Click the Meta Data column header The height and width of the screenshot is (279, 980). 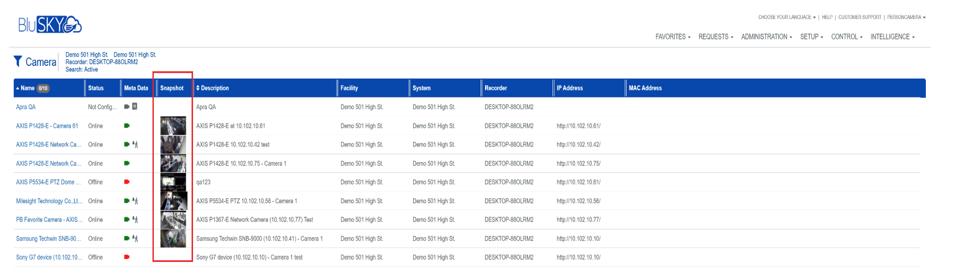(136, 88)
